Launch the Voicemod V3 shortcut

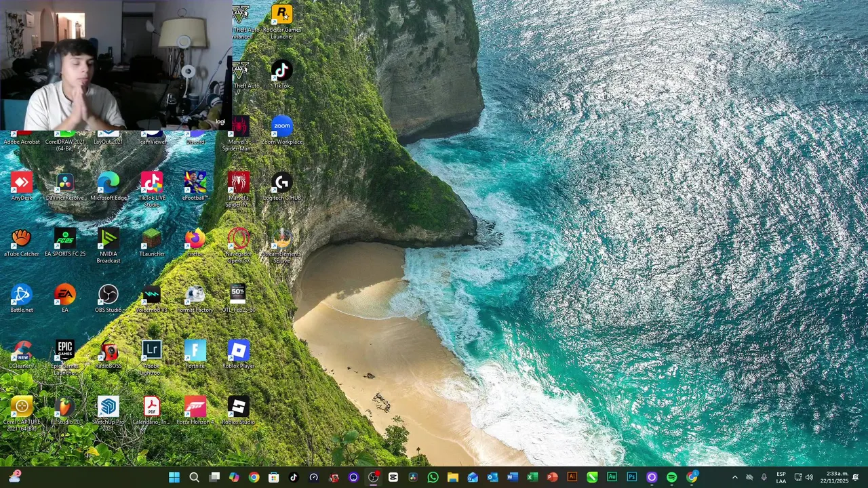[x=151, y=299]
